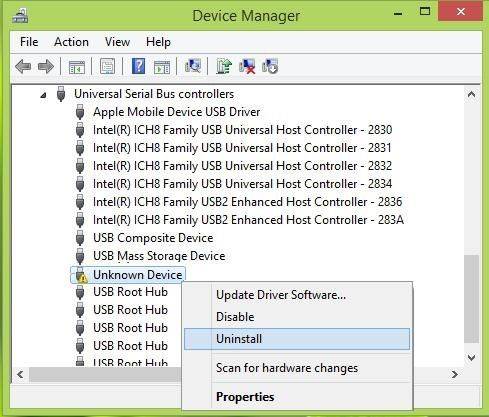This screenshot has width=489, height=417.
Task: Select the Unknown Device entry
Action: coord(138,275)
